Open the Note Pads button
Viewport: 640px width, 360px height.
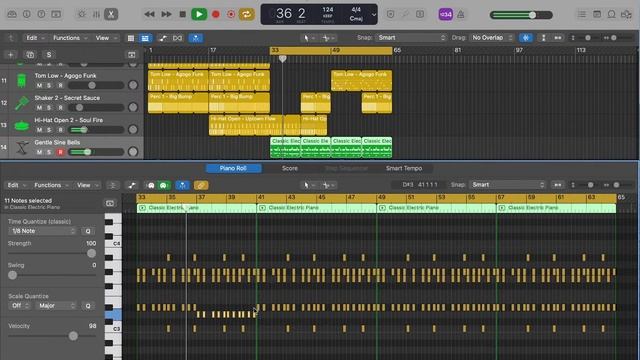597,14
